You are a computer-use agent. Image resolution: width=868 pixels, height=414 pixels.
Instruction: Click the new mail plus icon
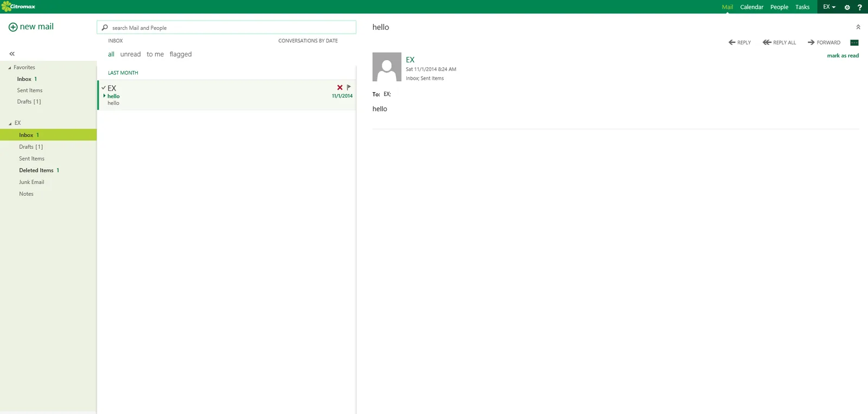pos(13,27)
